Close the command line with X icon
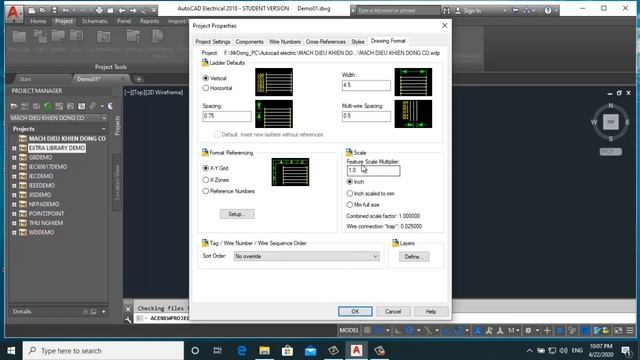The image size is (640, 360). [128, 309]
